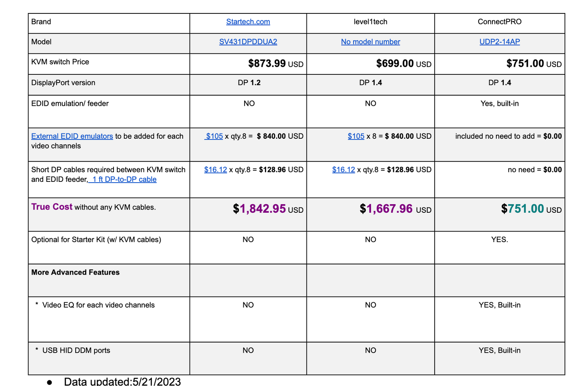Open the $16.12 link in level1tech column
The width and height of the screenshot is (588, 386).
[x=343, y=170]
